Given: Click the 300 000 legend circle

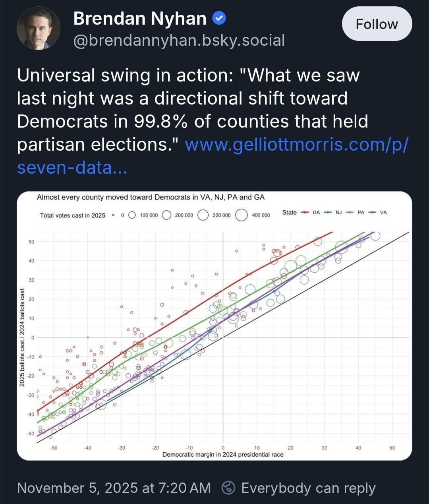Looking at the screenshot, I should (203, 215).
